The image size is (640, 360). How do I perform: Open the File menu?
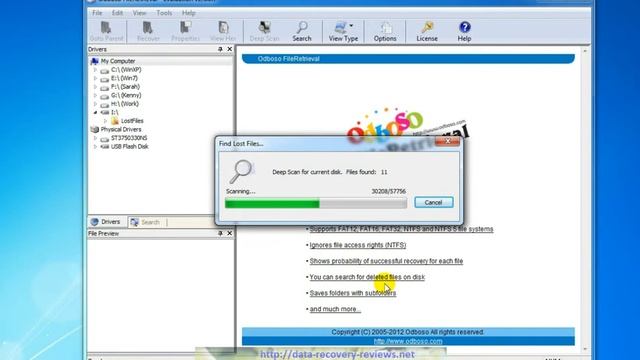(x=97, y=13)
